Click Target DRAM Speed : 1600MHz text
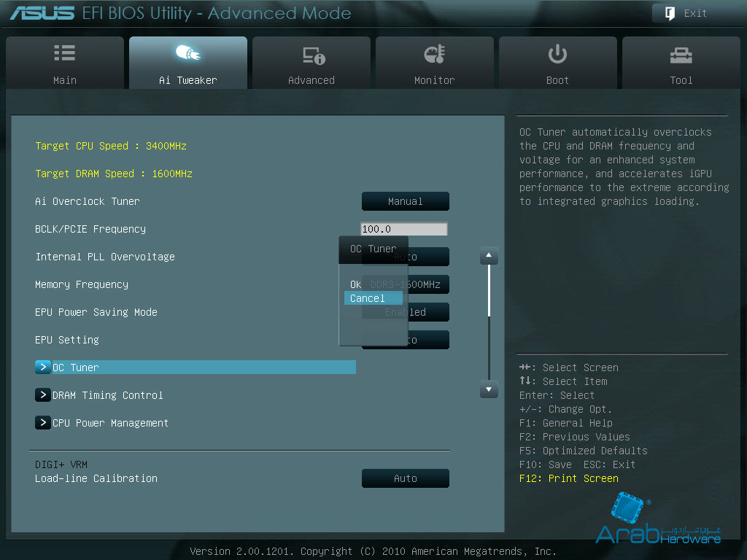The height and width of the screenshot is (560, 747). point(114,174)
